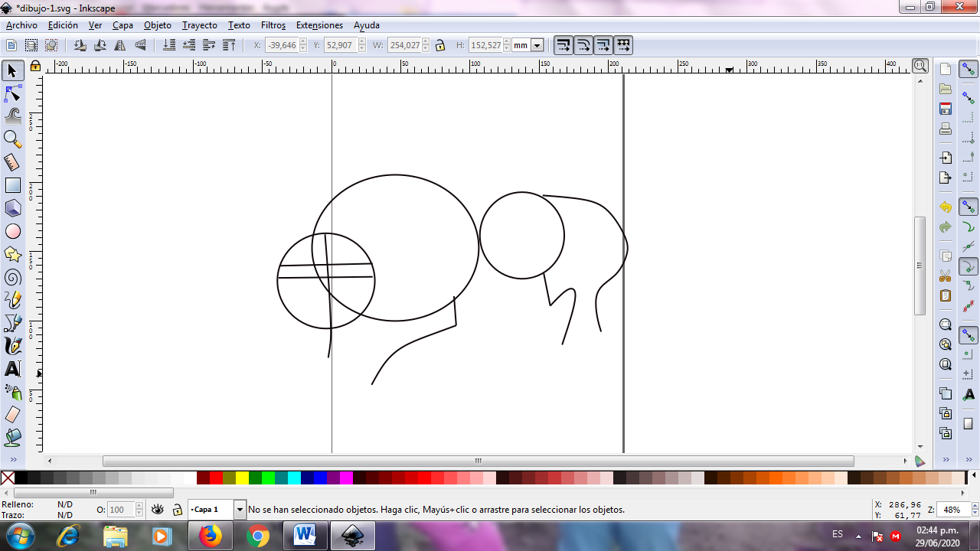Select the Zoom magnifier tool in toolbox
The image size is (980, 551).
(x=12, y=139)
